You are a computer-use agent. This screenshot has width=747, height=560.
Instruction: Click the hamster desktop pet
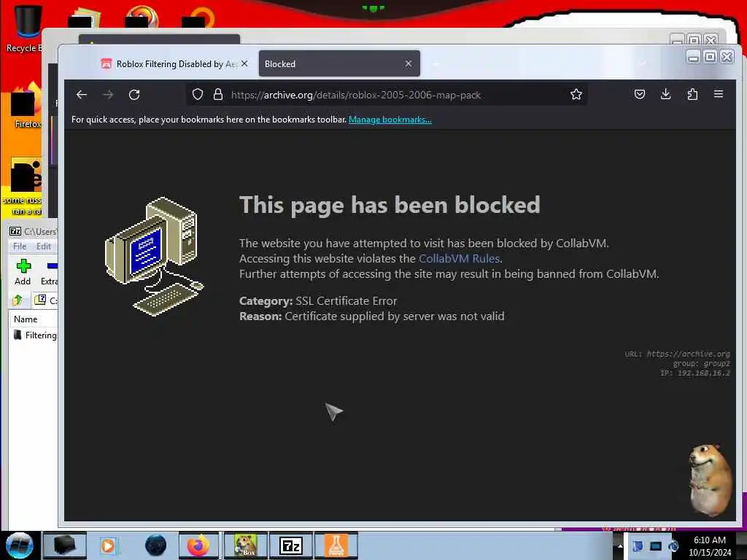pos(710,480)
